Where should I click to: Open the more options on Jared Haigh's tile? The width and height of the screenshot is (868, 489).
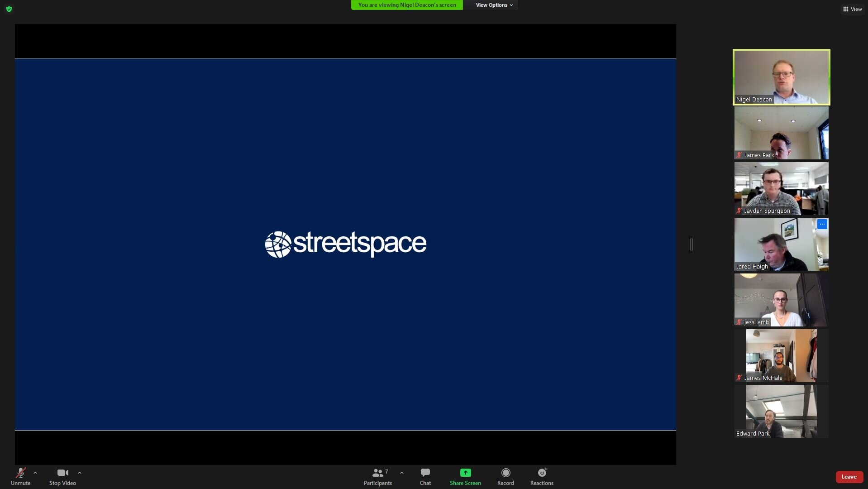click(822, 224)
